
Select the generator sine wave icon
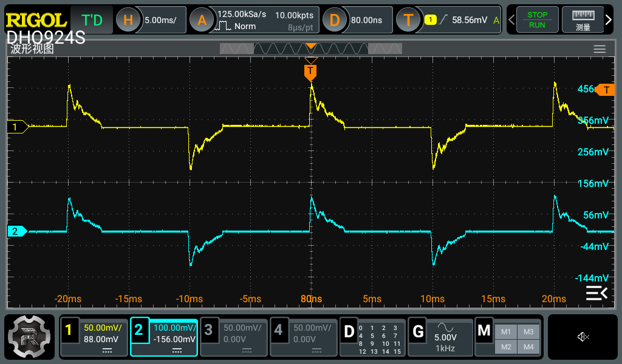click(445, 327)
